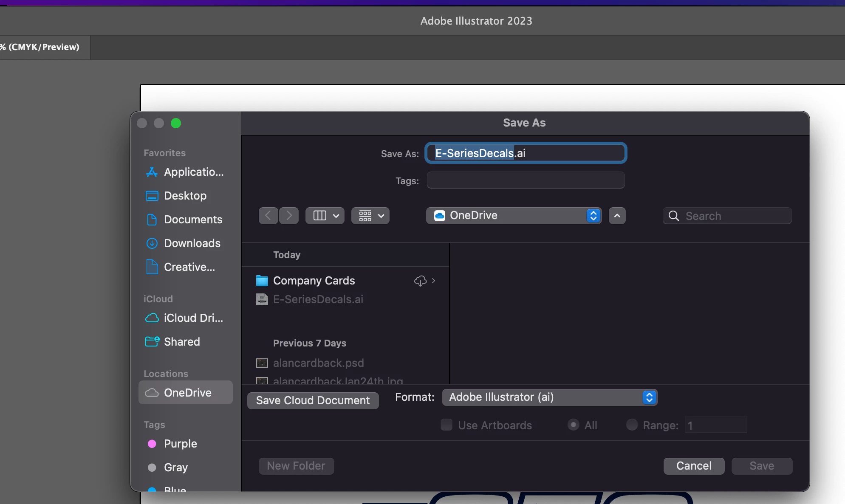Click the Save Cloud Document button
Screen dimensions: 845x504
click(313, 400)
